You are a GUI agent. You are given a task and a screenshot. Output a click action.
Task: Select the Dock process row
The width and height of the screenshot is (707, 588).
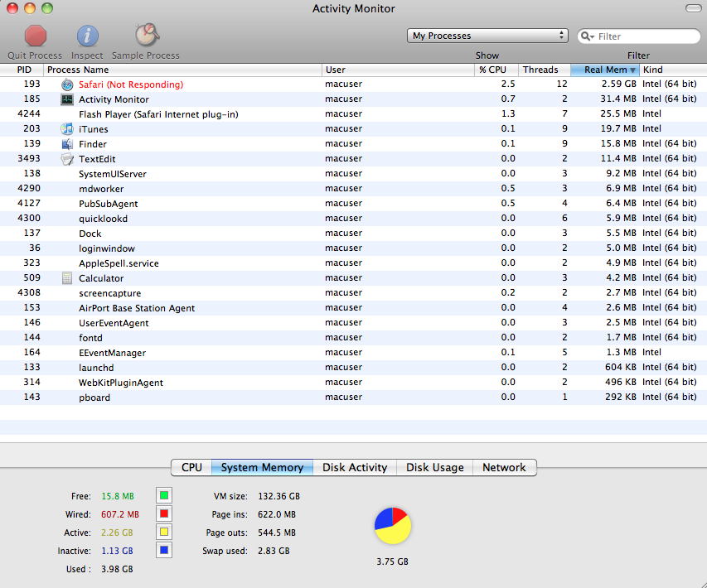point(353,234)
